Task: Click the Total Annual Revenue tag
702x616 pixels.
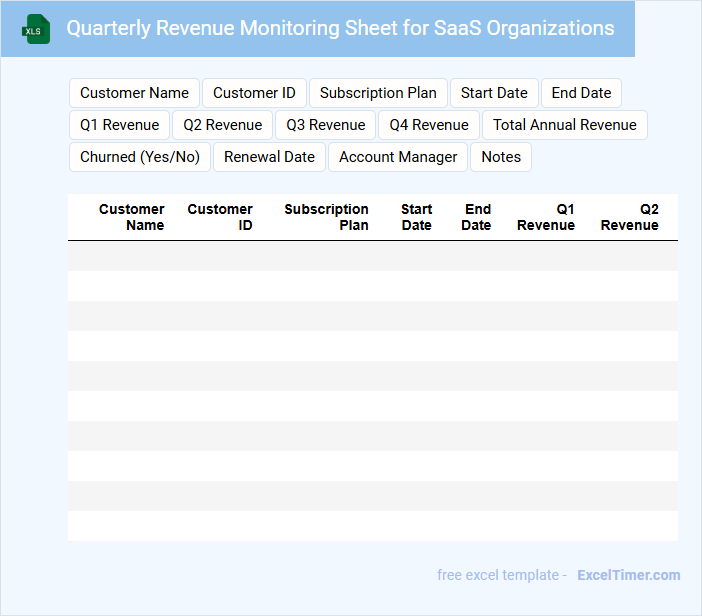Action: pyautogui.click(x=564, y=125)
